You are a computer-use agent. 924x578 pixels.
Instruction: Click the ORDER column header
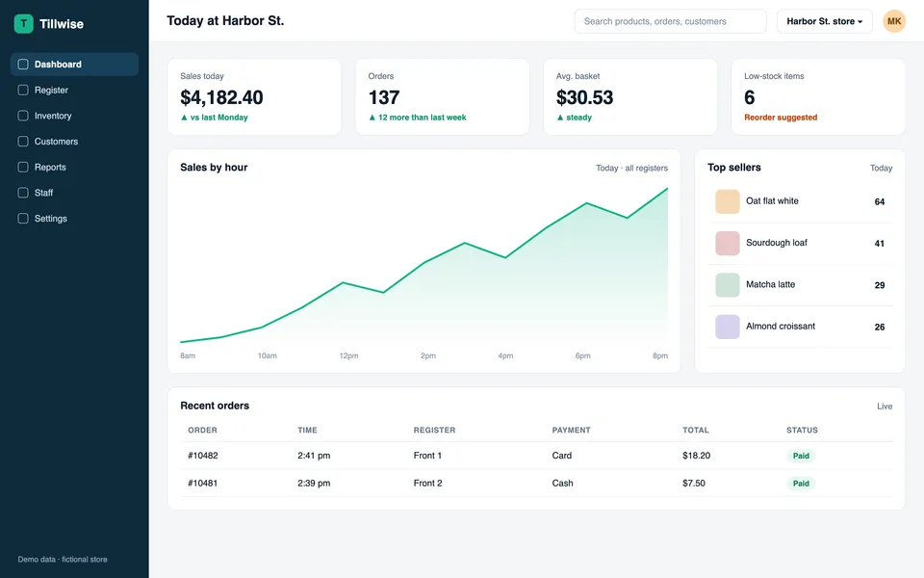203,430
